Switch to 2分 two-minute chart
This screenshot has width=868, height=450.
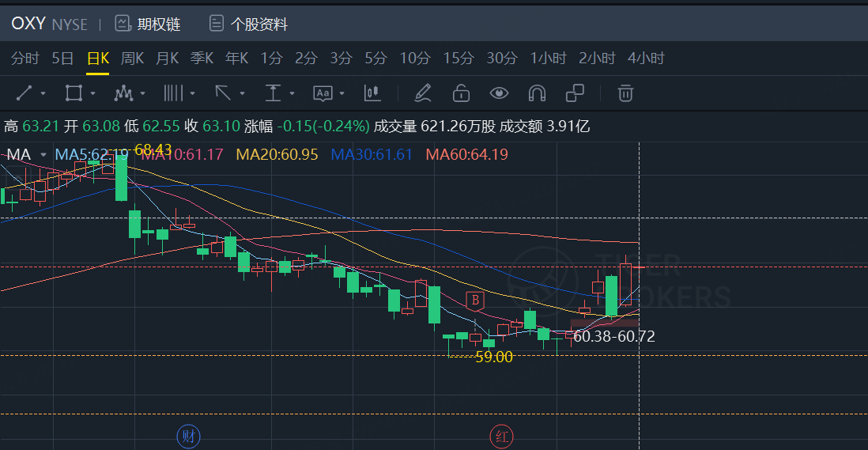(x=306, y=58)
